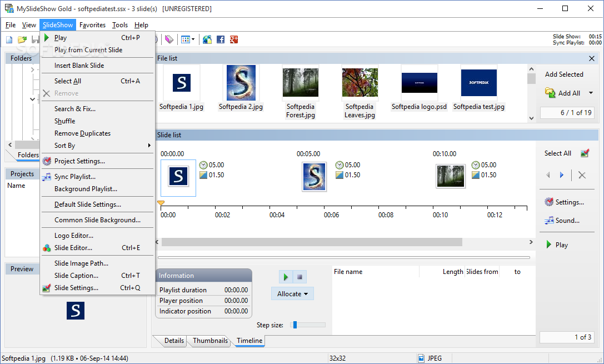Open the Favorites menu

(92, 24)
